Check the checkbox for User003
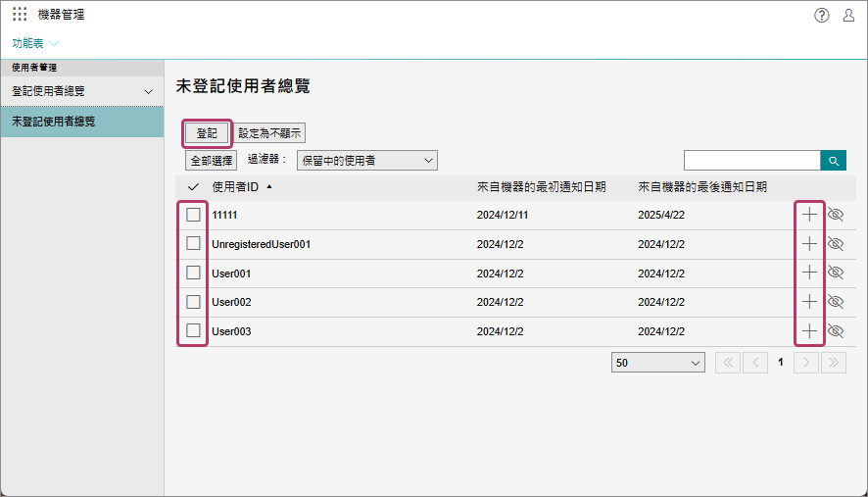 point(193,330)
